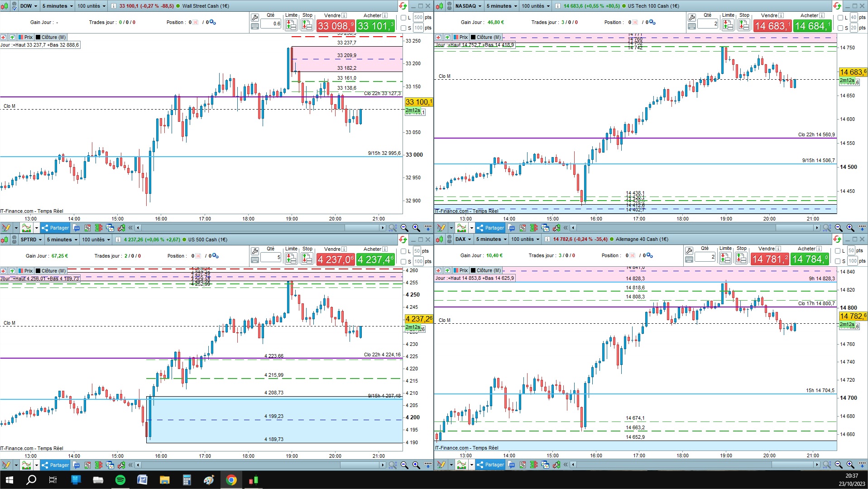This screenshot has height=489, width=868.
Task: Enable the S checkbox in NASDAQ panel
Action: tap(840, 28)
